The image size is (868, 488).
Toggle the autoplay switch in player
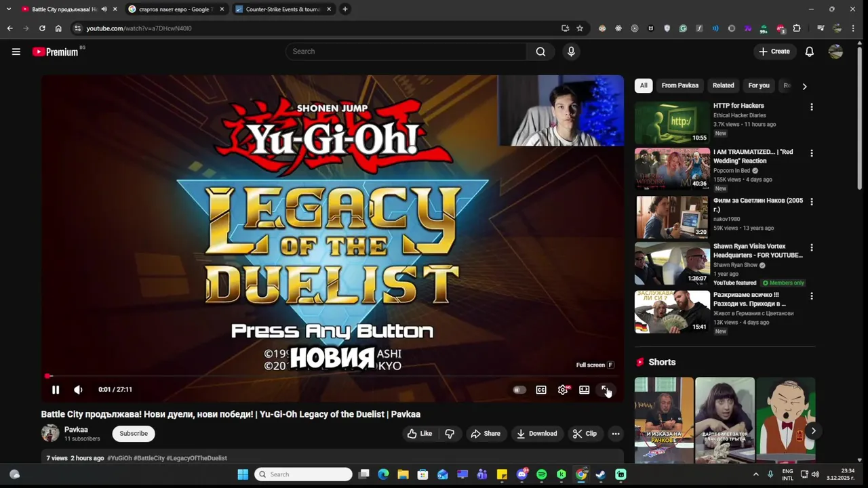tap(519, 390)
